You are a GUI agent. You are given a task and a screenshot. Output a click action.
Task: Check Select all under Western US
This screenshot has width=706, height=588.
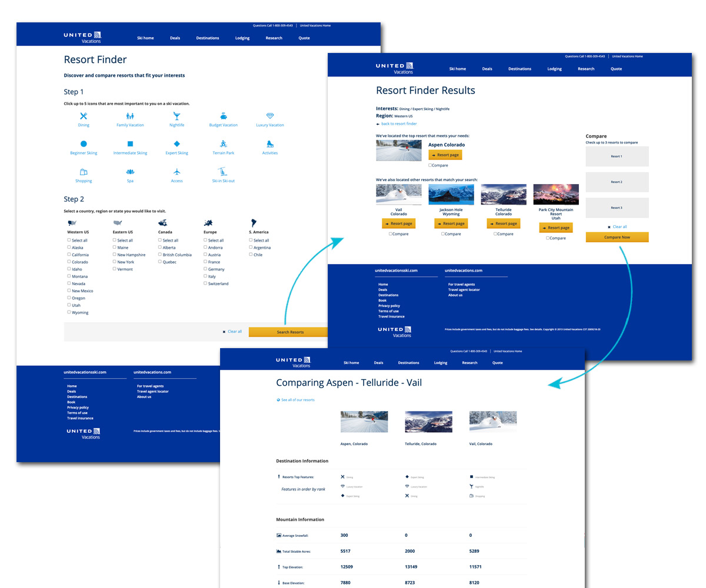point(69,240)
